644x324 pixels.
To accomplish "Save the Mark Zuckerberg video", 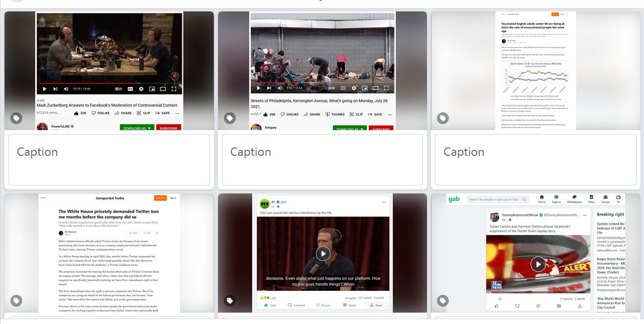I will (x=162, y=113).
